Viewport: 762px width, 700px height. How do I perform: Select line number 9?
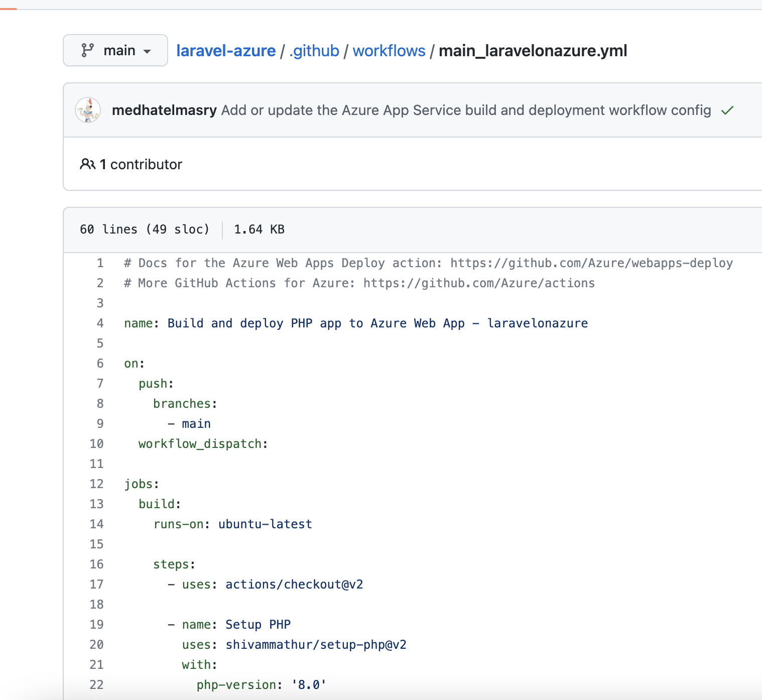tap(100, 424)
